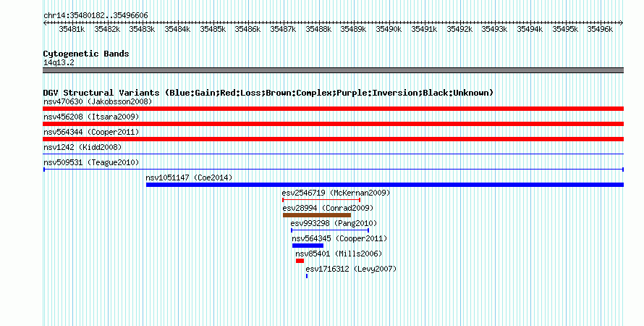Open the esv2546719 (McKernan2009) label
Viewport: 644px width, 326px height.
point(336,193)
